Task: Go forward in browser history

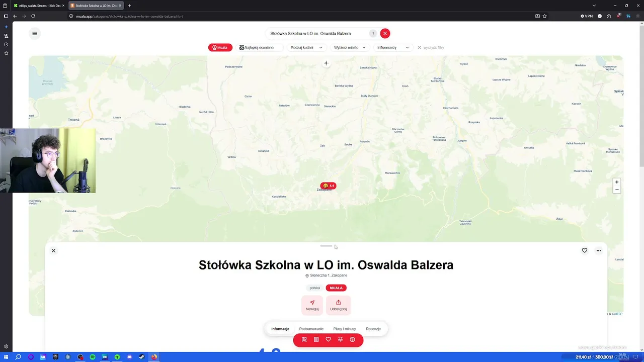Action: 24,16
